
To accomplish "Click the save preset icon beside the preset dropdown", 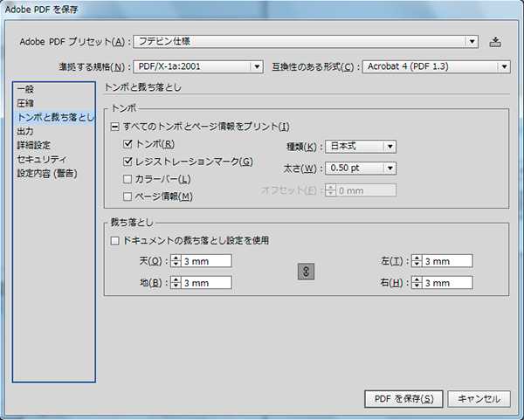I will pos(495,42).
